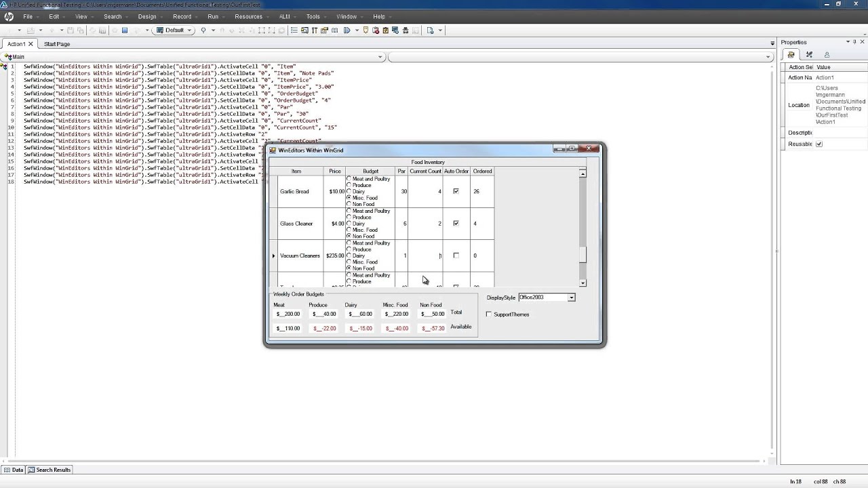Open the Tools menu

pyautogui.click(x=313, y=16)
